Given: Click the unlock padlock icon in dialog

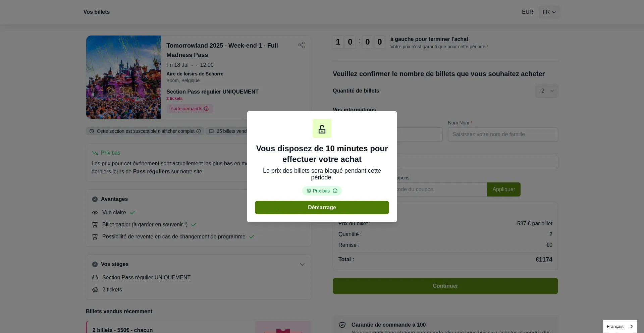Looking at the screenshot, I should [322, 129].
